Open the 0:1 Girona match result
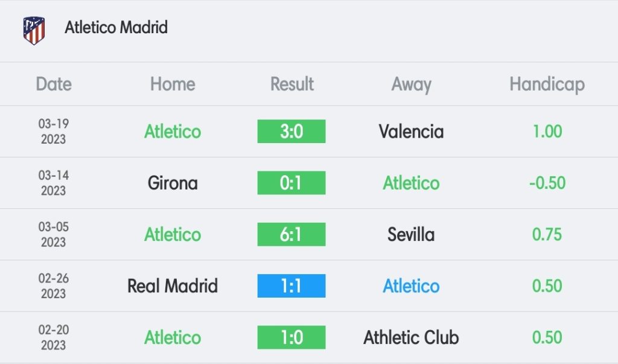Viewport: 618px width, 364px height. 291,182
